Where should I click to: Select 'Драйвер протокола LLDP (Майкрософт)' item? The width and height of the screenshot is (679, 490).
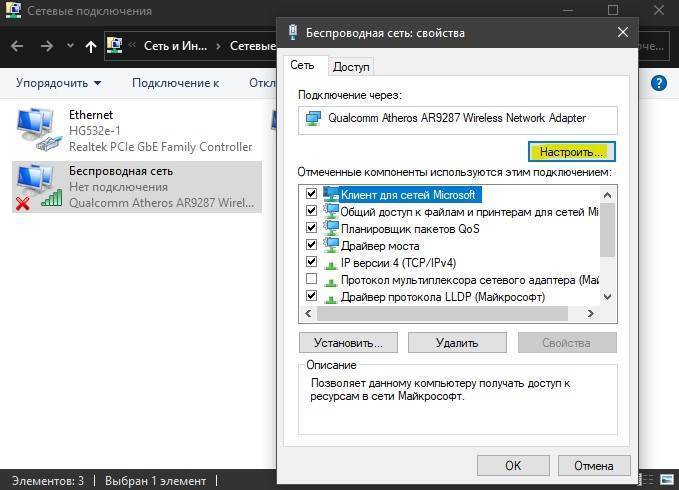(443, 297)
